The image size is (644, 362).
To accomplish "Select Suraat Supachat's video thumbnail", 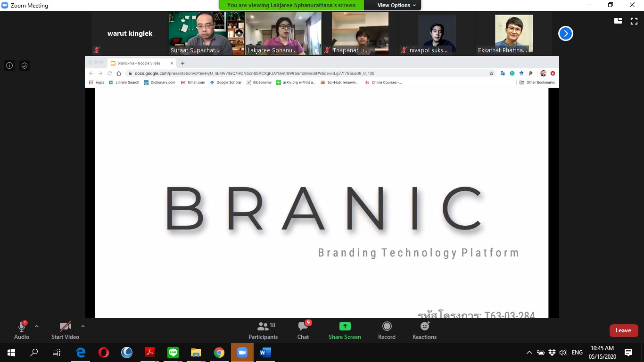I will pos(206,33).
